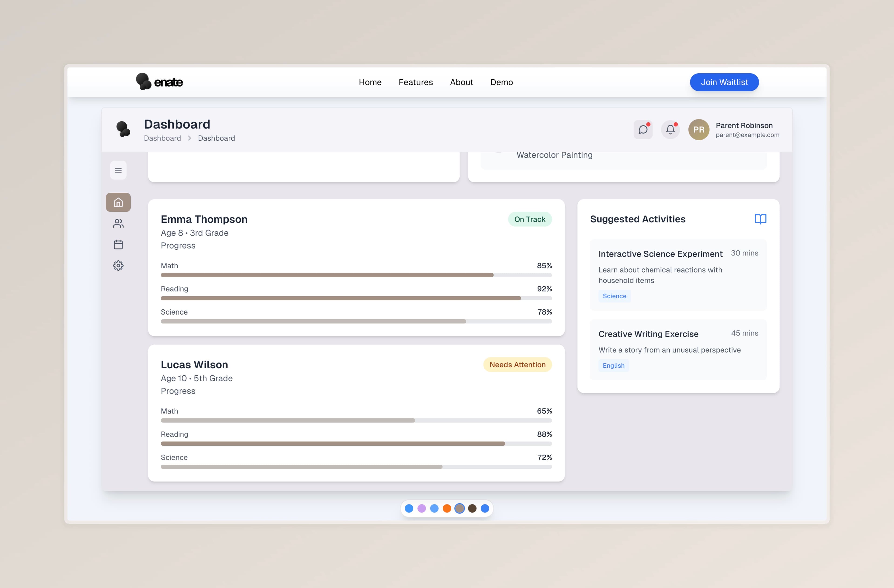Screen dimensions: 894x588
Task: Open the About nav item
Action: (462, 82)
